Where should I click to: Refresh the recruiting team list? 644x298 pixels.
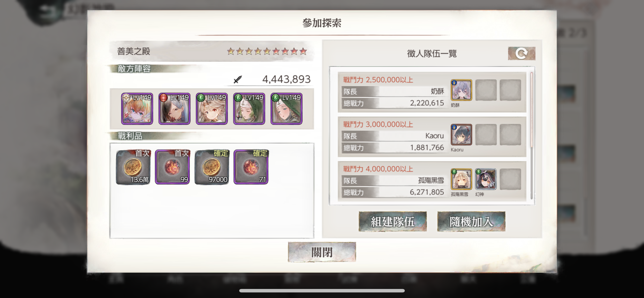point(521,53)
